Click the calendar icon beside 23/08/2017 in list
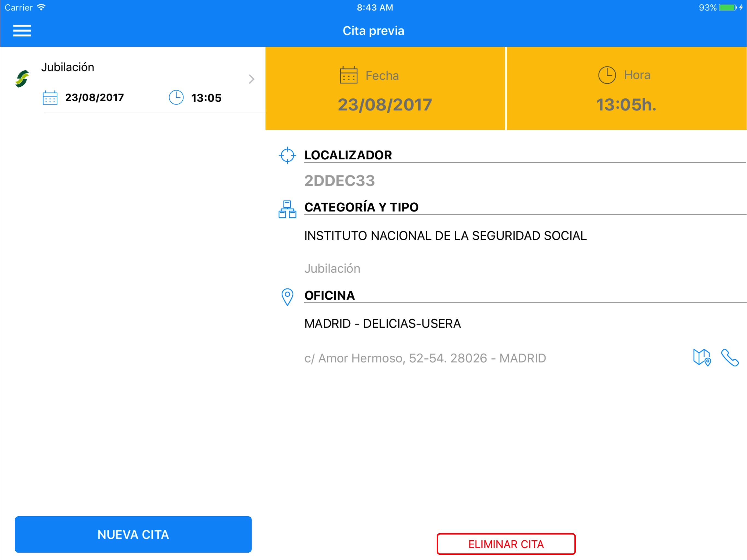This screenshot has height=560, width=747. [50, 98]
